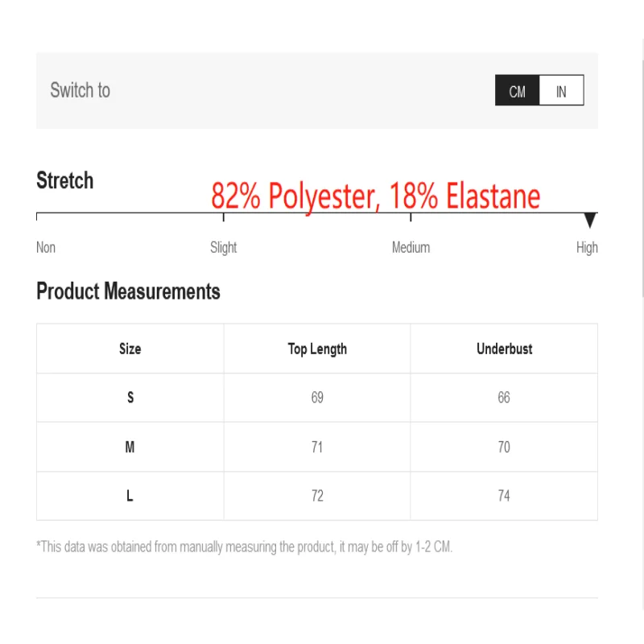Click the Top Length value 69
This screenshot has height=644, width=644.
pyautogui.click(x=317, y=398)
